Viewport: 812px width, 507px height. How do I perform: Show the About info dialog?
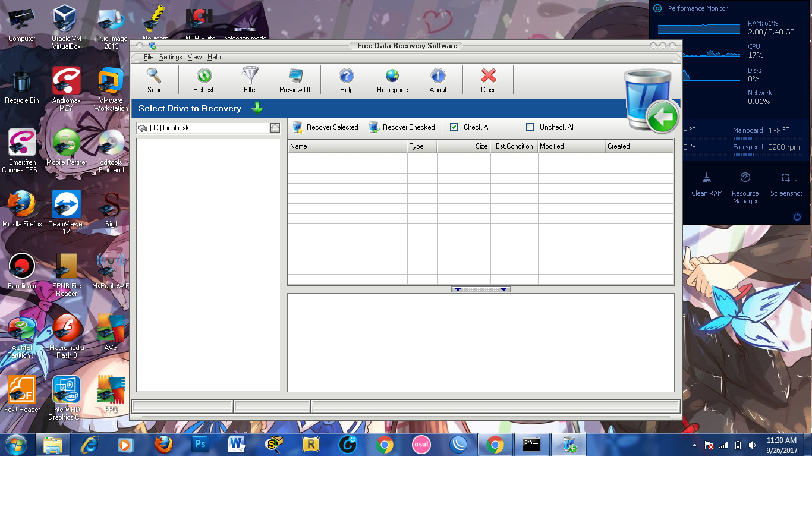(438, 80)
